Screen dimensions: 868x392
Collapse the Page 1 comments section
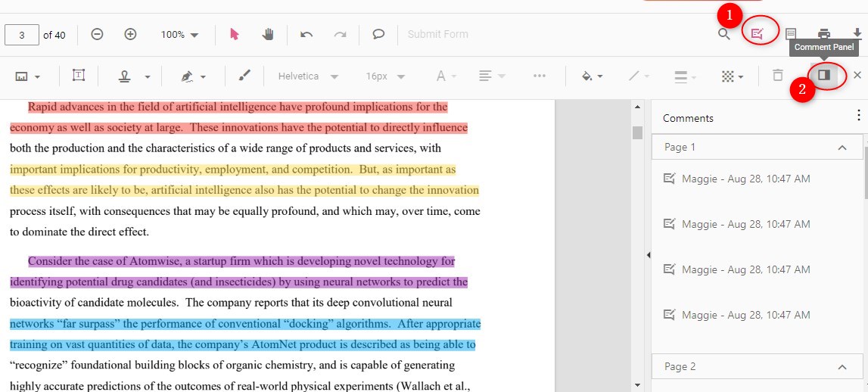click(x=842, y=148)
